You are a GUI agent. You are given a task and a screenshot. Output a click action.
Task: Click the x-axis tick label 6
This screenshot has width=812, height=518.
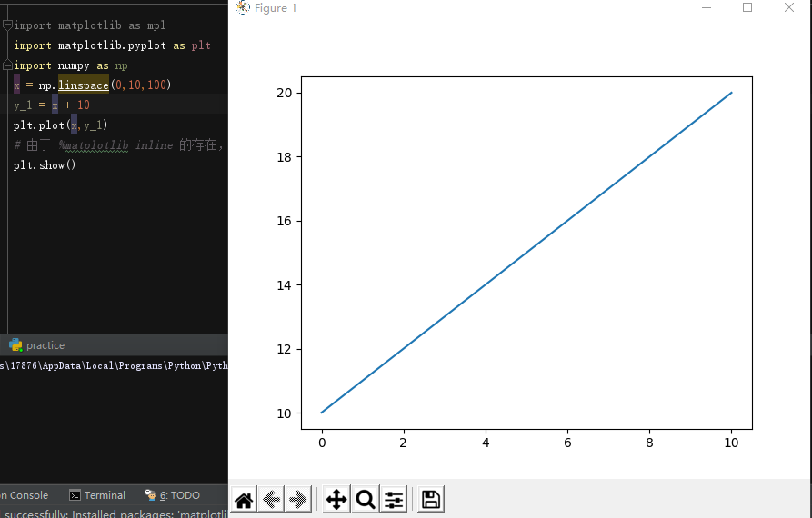tap(567, 443)
